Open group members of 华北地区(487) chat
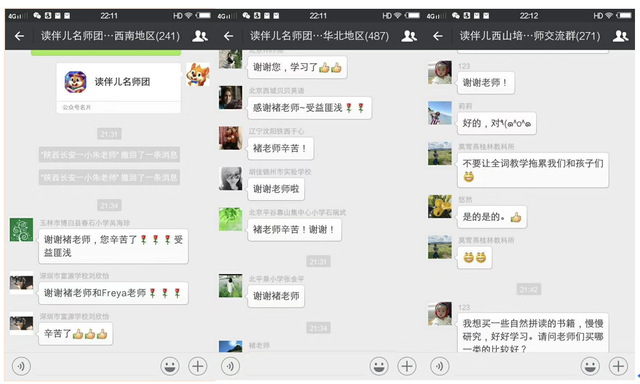Image resolution: width=640 pixels, height=384 pixels. [409, 36]
